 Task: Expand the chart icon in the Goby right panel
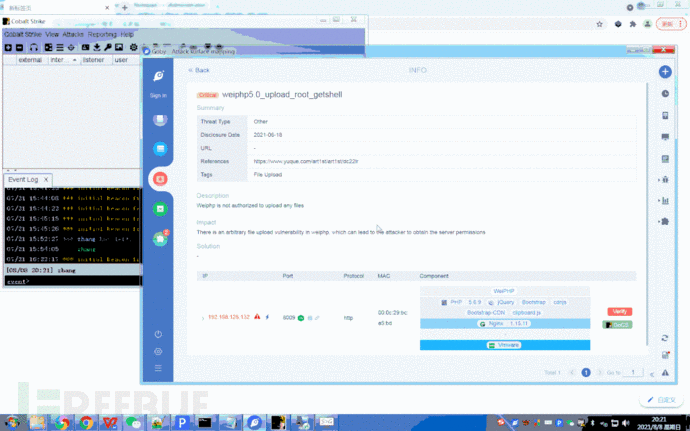coord(664,201)
